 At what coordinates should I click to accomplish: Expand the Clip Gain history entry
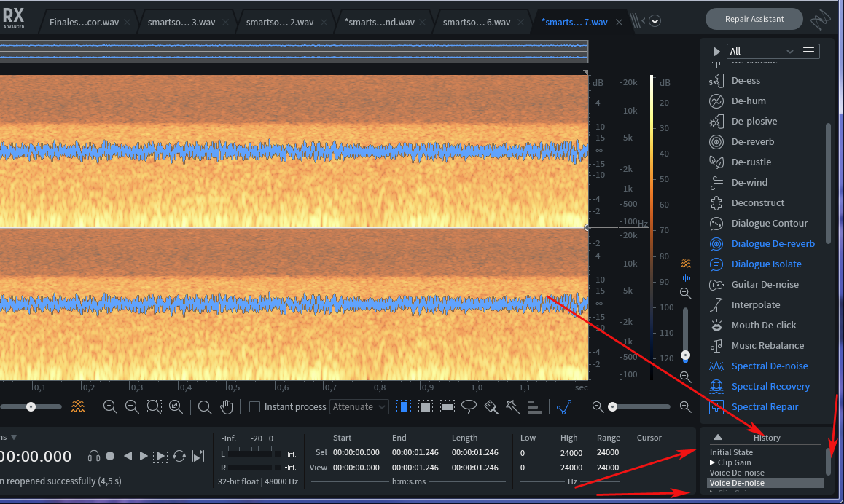(712, 462)
